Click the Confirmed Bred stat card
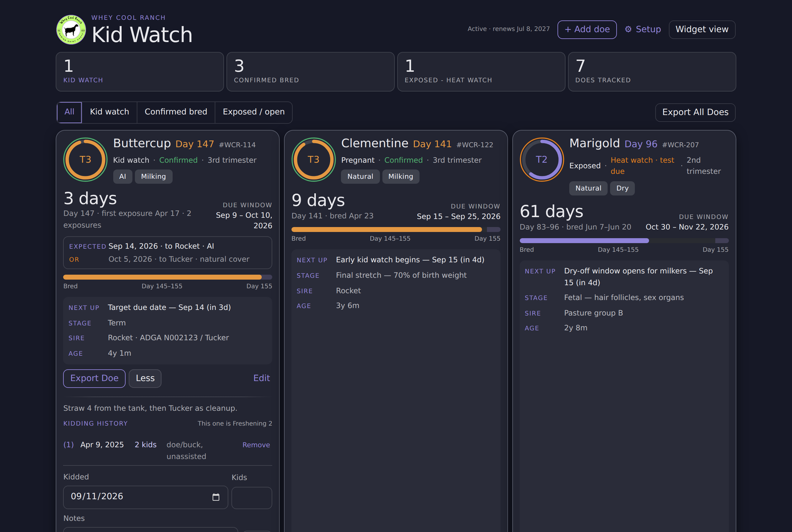This screenshot has height=532, width=792. (310, 72)
